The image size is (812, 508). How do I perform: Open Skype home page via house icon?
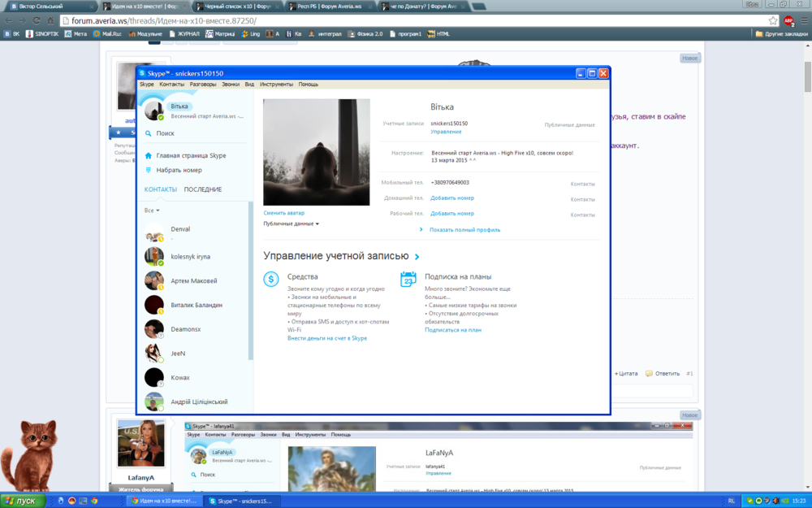(x=149, y=155)
